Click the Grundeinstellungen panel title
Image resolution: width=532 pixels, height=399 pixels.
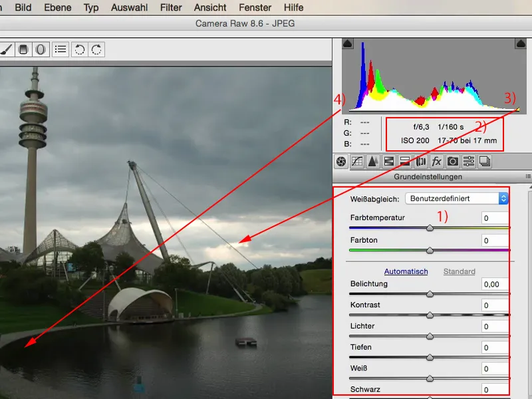pos(428,177)
